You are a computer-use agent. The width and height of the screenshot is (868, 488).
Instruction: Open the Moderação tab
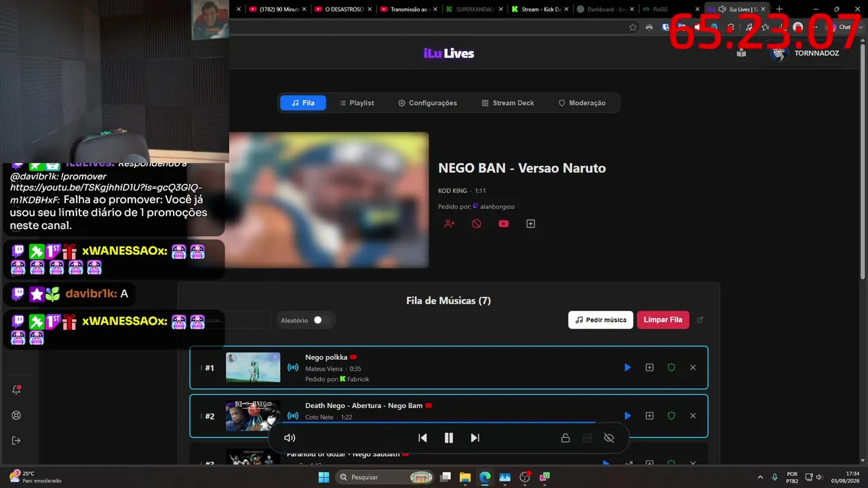(x=582, y=103)
